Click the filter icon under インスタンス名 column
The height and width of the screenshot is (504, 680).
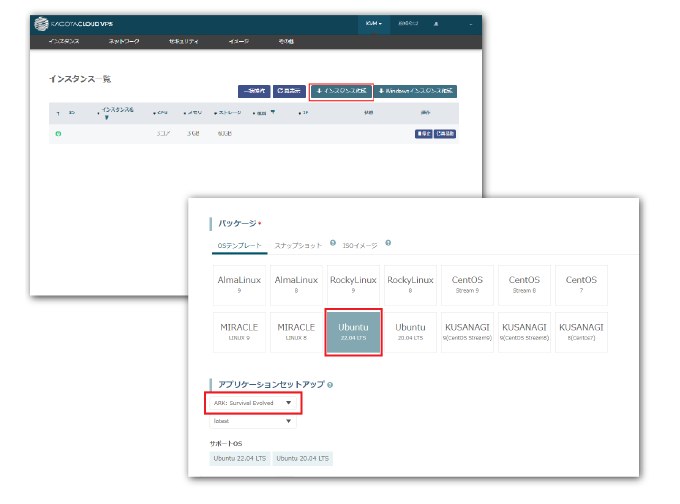pos(107,118)
